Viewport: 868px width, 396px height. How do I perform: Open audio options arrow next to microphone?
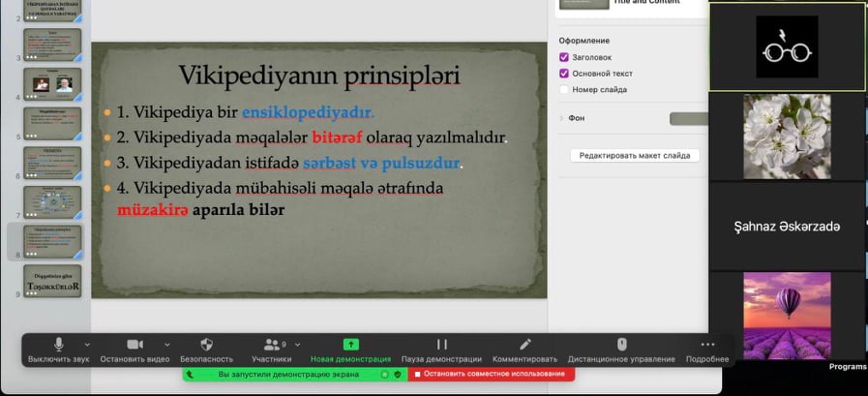(x=87, y=345)
